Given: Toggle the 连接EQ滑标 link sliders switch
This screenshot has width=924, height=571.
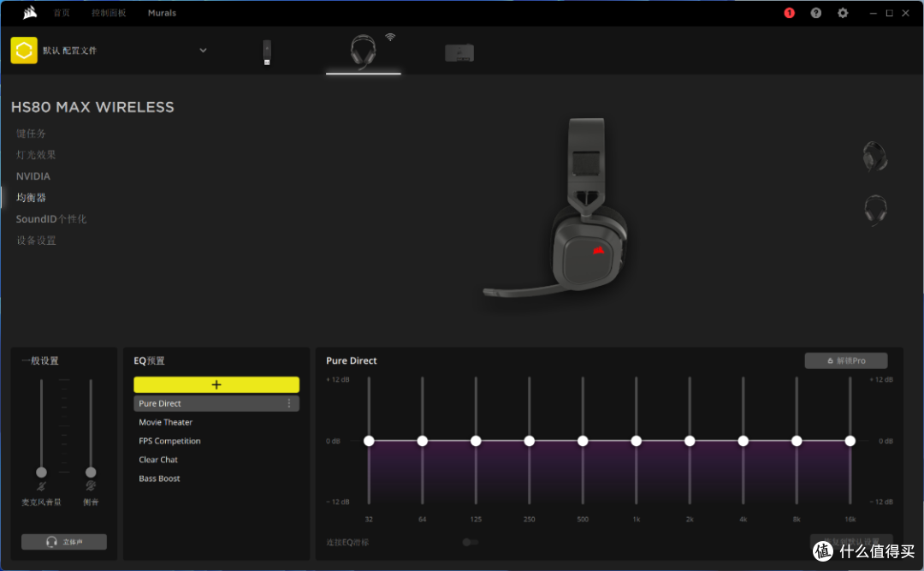Looking at the screenshot, I should 470,542.
